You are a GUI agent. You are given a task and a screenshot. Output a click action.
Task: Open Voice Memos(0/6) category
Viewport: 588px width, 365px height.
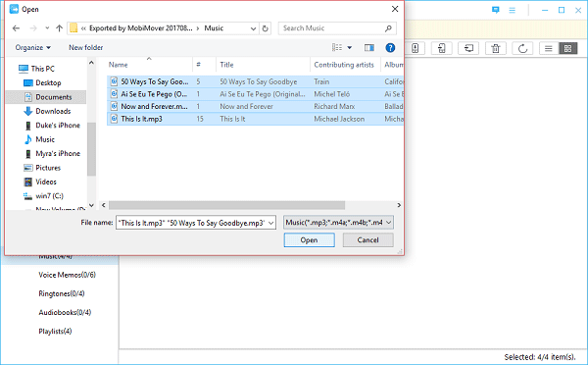pos(67,275)
